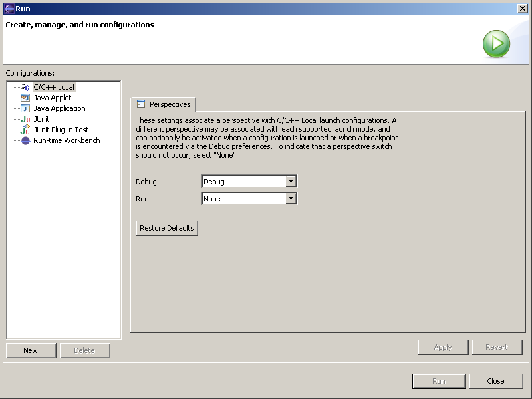The image size is (532, 399).
Task: Click the C/C++ Local configuration icon
Action: [25, 87]
